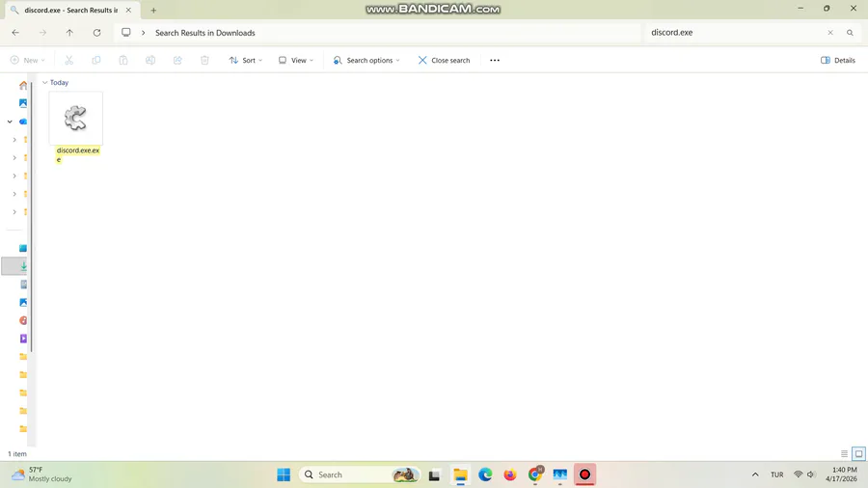Screen dimensions: 868x488
Task: Click the navigation pane scrollbar
Action: 32,219
